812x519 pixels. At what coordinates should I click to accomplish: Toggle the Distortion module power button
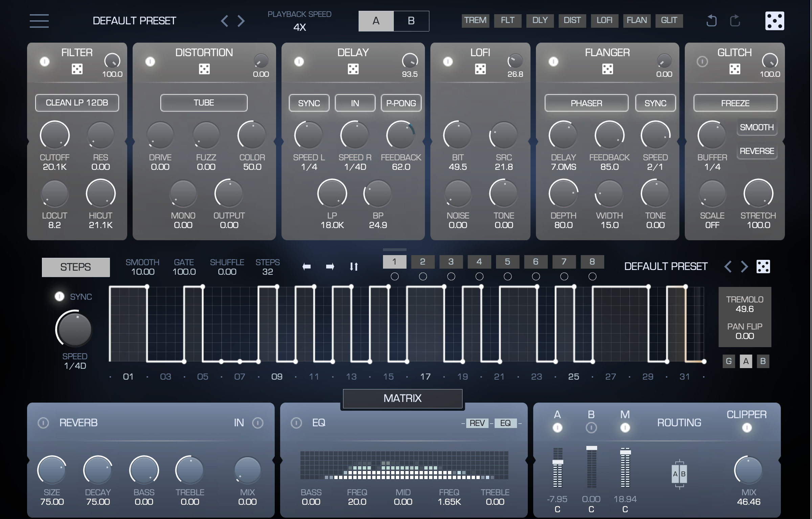[150, 62]
